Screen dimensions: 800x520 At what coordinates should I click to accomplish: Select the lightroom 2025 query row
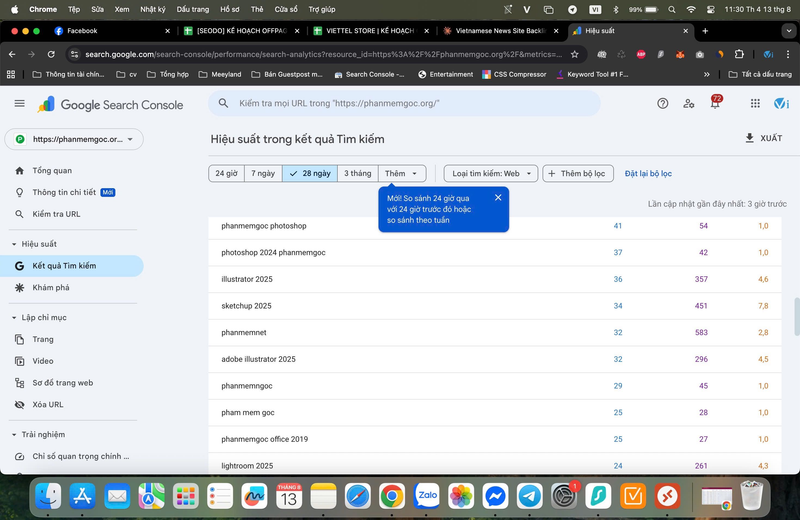(494, 464)
